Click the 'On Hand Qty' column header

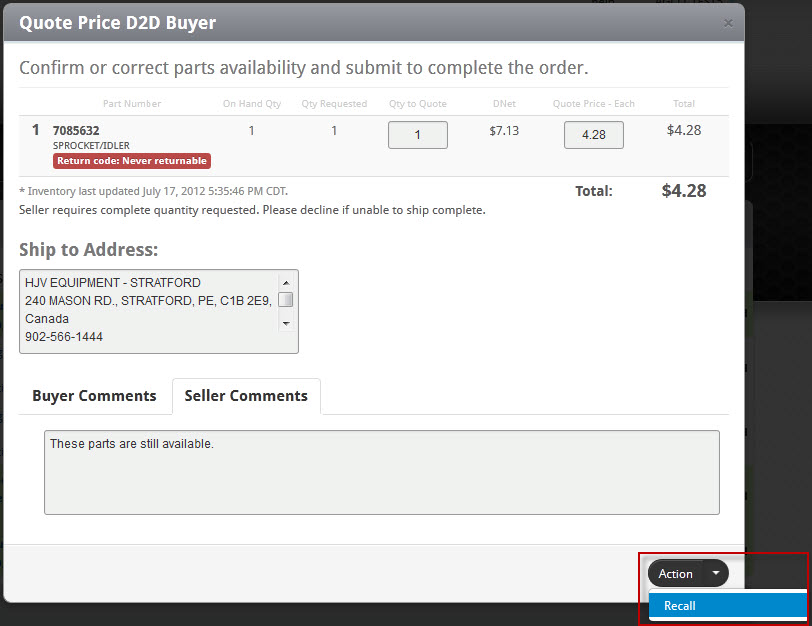click(x=252, y=104)
